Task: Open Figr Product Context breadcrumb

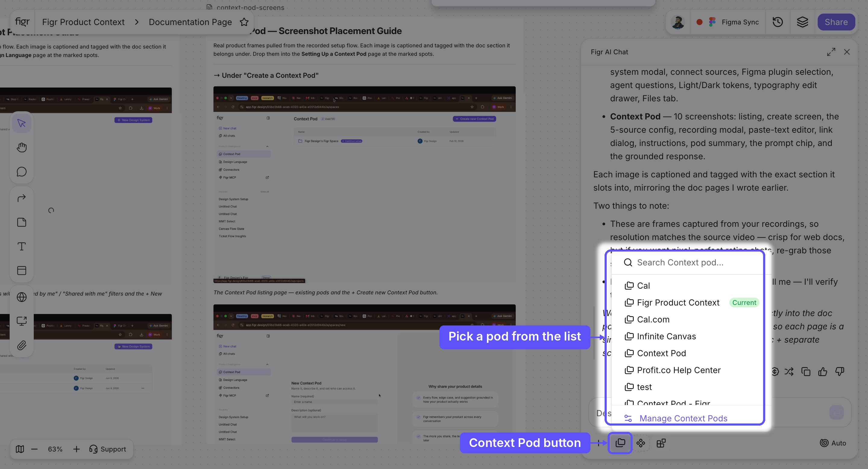Action: pos(83,22)
